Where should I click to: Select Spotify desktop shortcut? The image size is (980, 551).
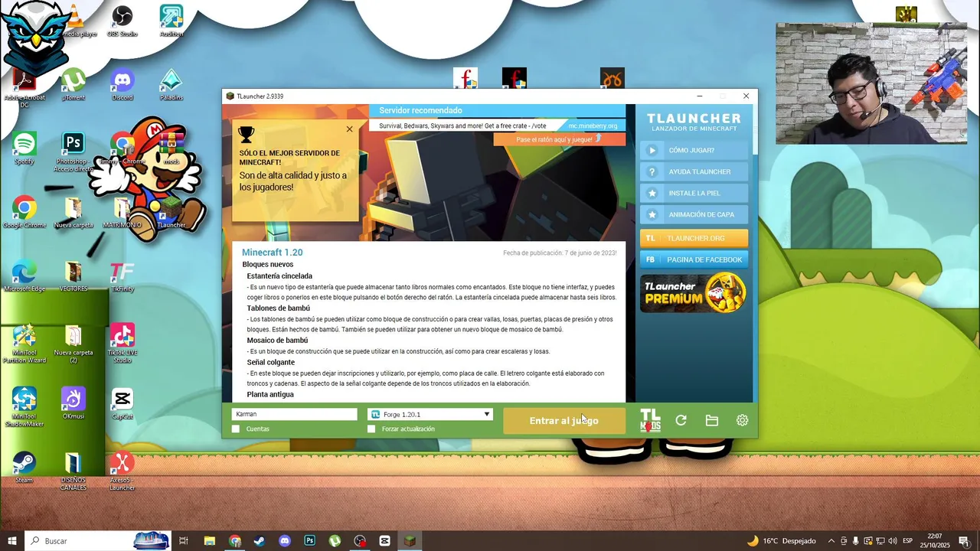coord(24,148)
